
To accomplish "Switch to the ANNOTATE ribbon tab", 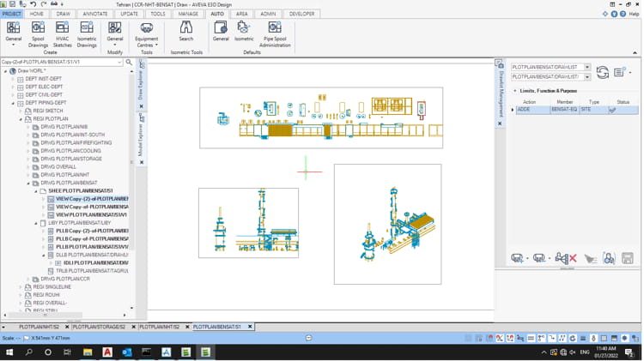I will pyautogui.click(x=95, y=14).
